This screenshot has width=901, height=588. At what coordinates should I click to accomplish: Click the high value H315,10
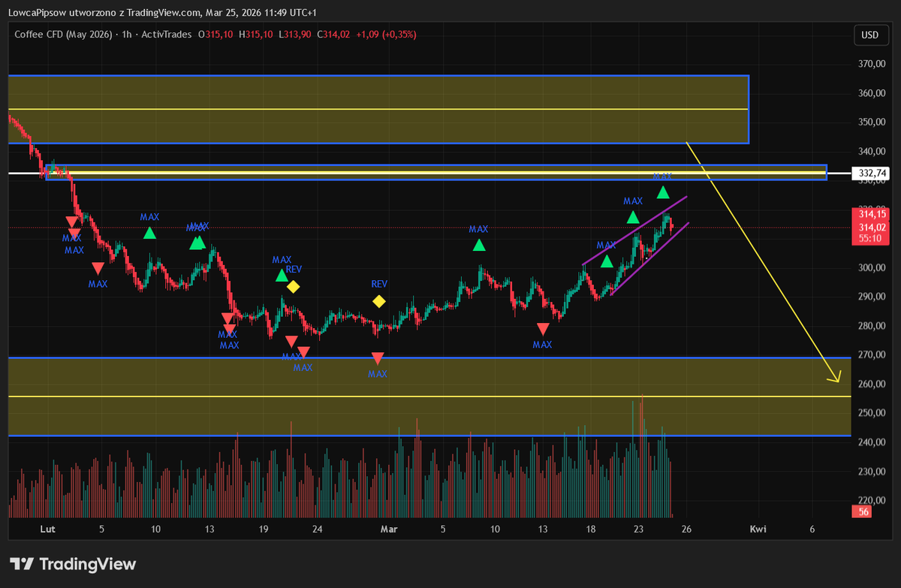[x=256, y=35]
